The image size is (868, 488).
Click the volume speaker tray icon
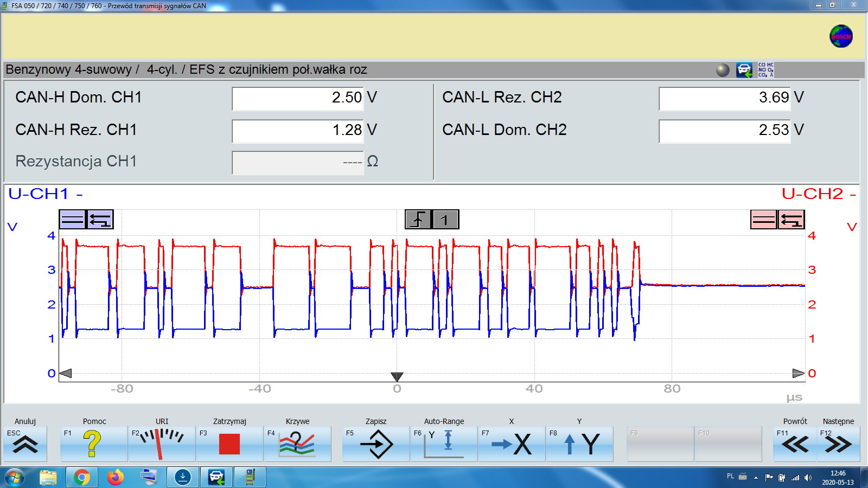808,478
